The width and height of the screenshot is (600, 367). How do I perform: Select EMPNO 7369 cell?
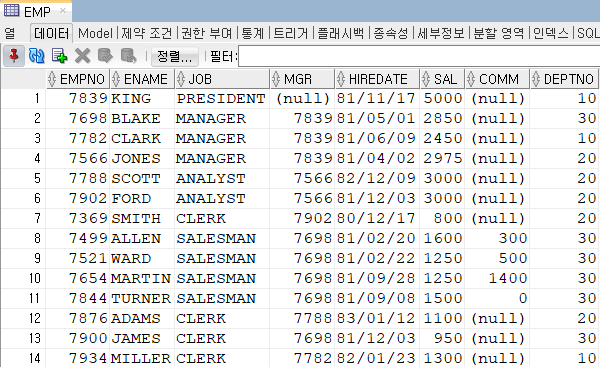78,219
